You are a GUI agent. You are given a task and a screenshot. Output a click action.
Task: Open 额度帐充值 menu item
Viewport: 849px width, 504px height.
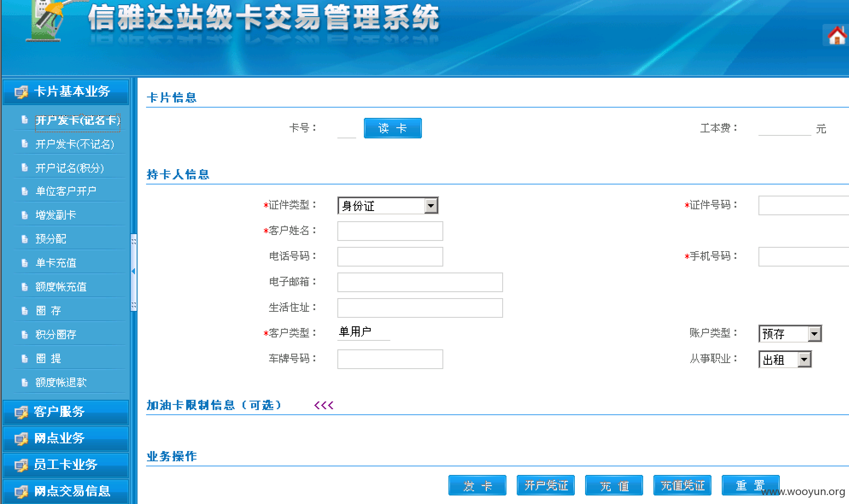click(61, 287)
